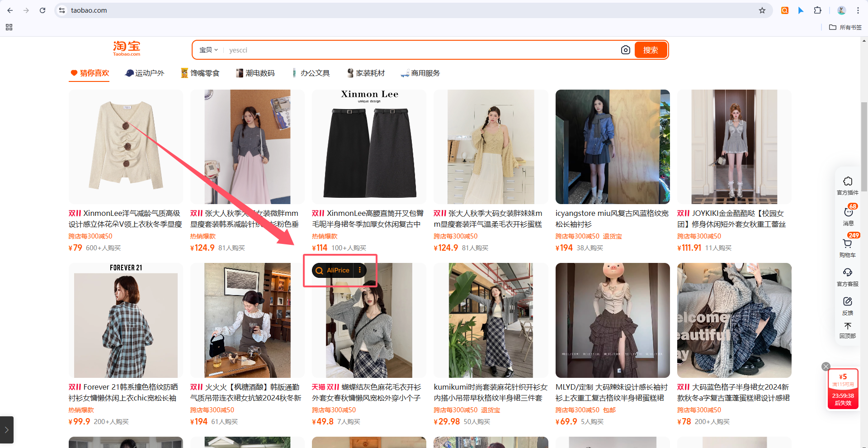The image size is (868, 448).
Task: Reload the page with the refresh icon
Action: pos(42,10)
